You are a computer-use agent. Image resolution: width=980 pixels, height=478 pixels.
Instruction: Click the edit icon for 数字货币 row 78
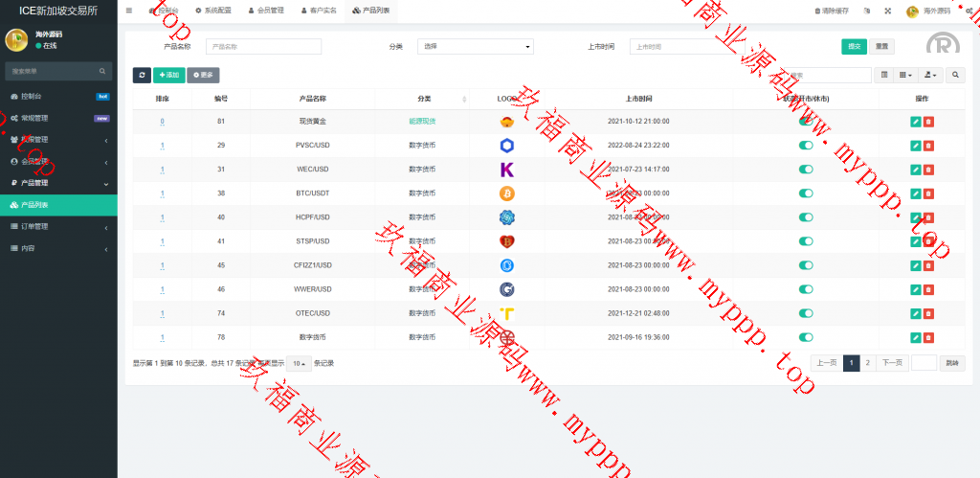pos(916,337)
